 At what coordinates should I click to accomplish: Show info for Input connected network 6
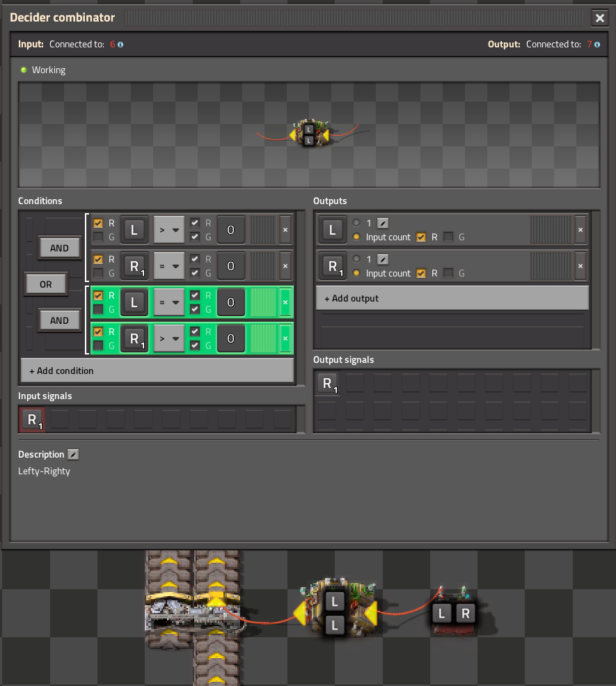(x=120, y=45)
